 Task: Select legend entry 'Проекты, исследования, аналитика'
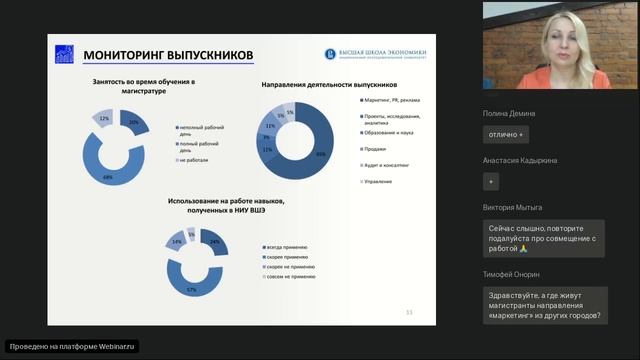[390, 119]
